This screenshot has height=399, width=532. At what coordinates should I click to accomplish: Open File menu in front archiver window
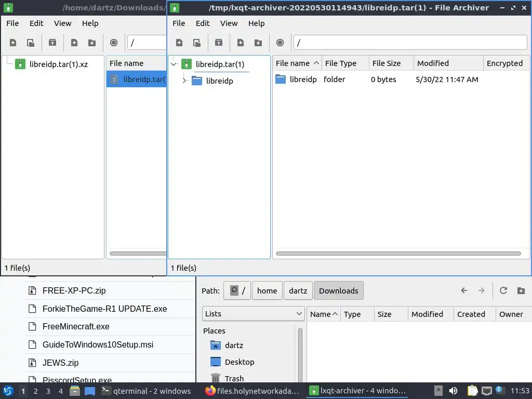tap(179, 23)
